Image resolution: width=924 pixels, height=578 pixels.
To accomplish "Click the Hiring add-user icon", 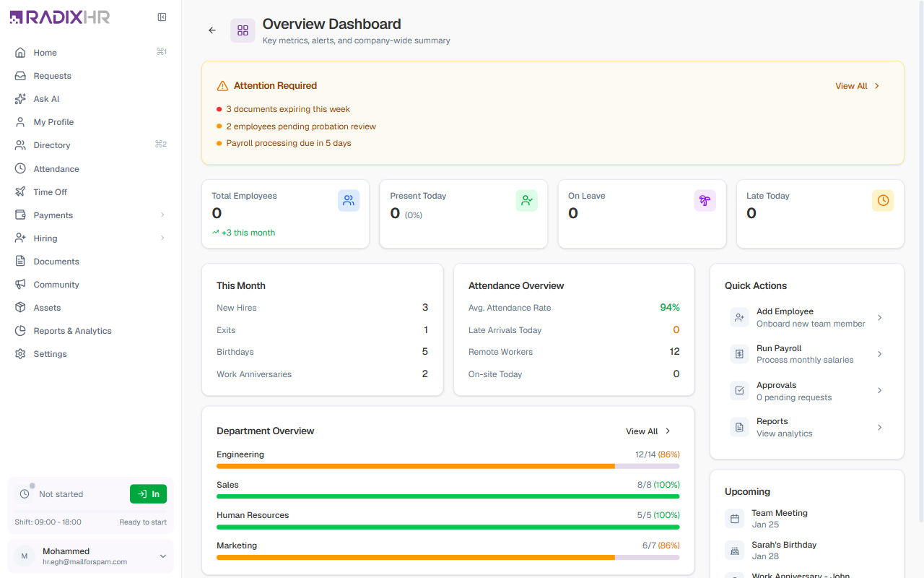I will click(x=20, y=238).
